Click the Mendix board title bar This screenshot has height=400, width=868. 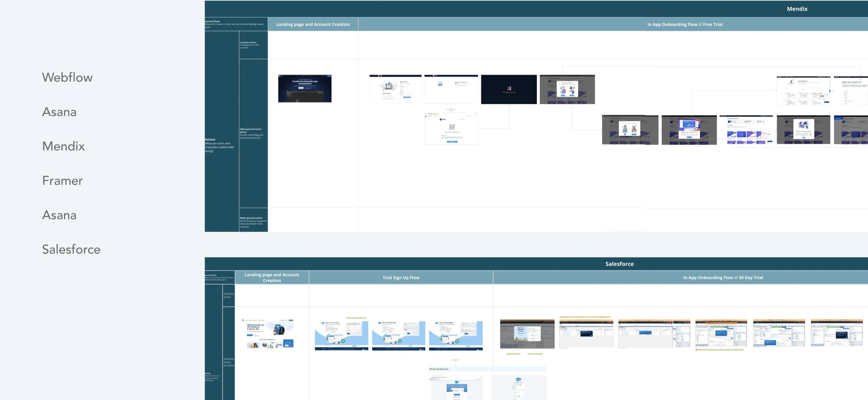(796, 9)
